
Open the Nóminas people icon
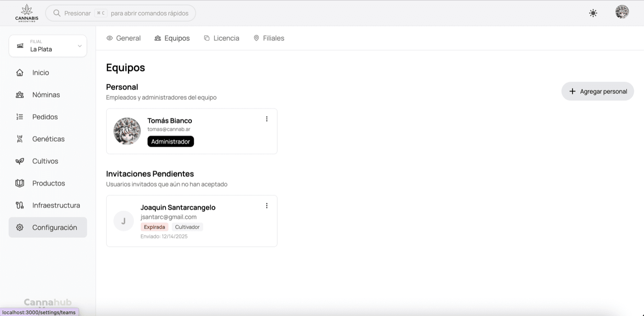(20, 95)
